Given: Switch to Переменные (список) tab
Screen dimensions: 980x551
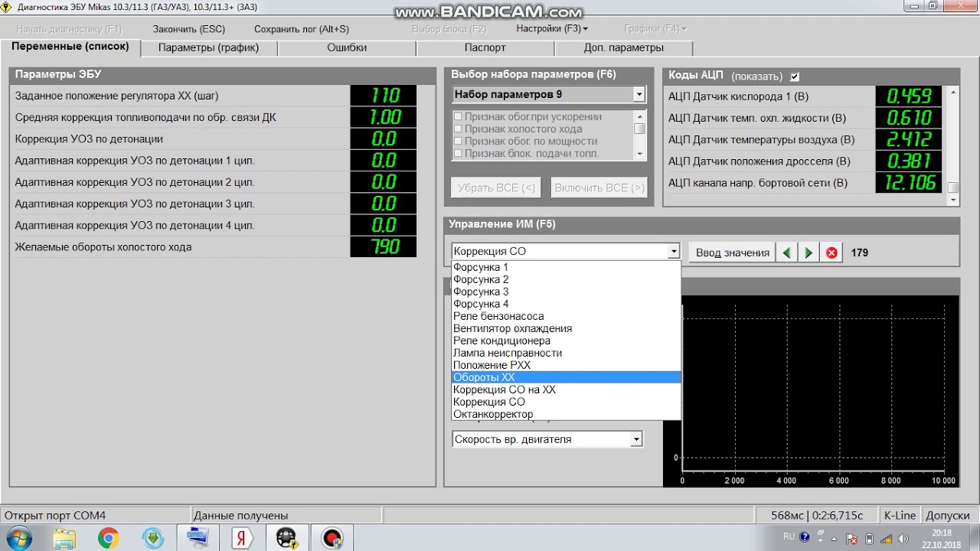Looking at the screenshot, I should point(70,47).
